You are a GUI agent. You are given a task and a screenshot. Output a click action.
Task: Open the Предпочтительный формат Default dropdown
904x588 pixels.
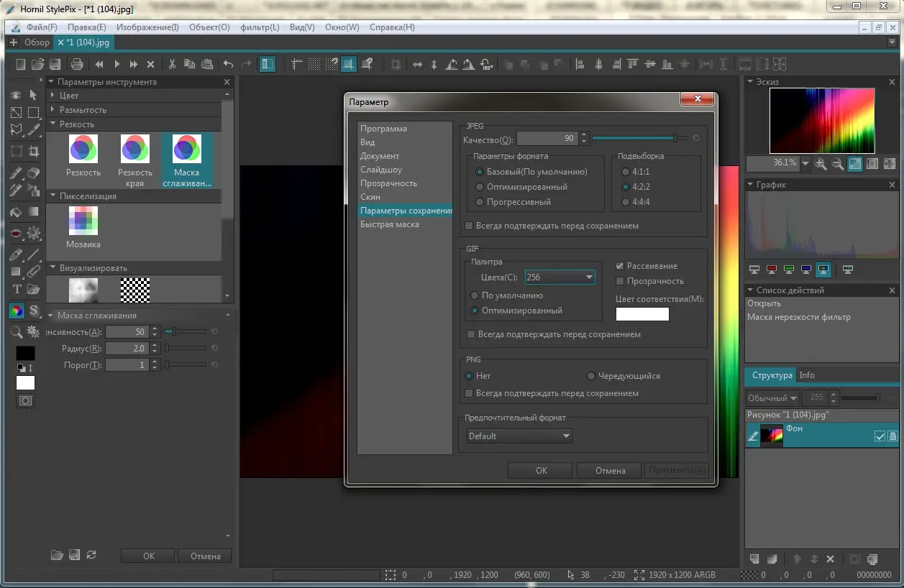click(x=519, y=436)
